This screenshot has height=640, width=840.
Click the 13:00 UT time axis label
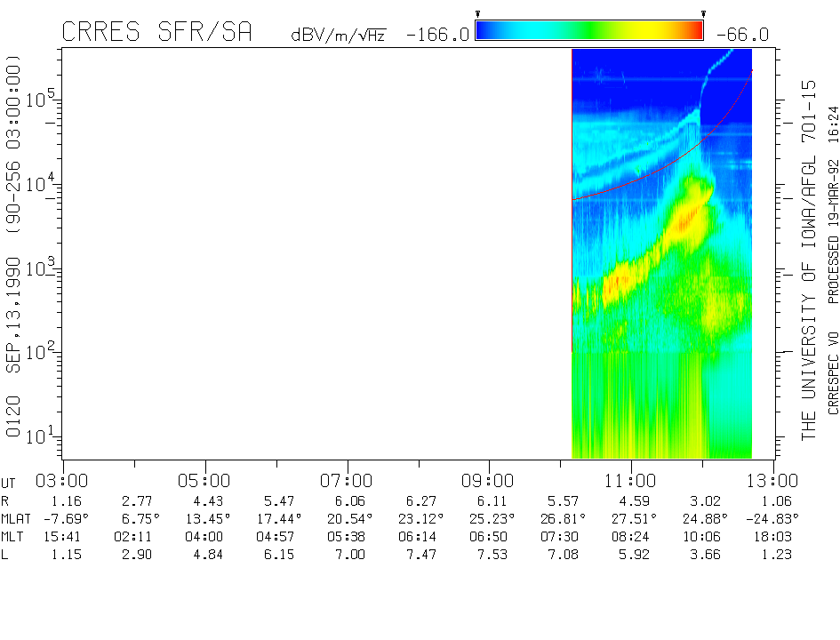[773, 481]
